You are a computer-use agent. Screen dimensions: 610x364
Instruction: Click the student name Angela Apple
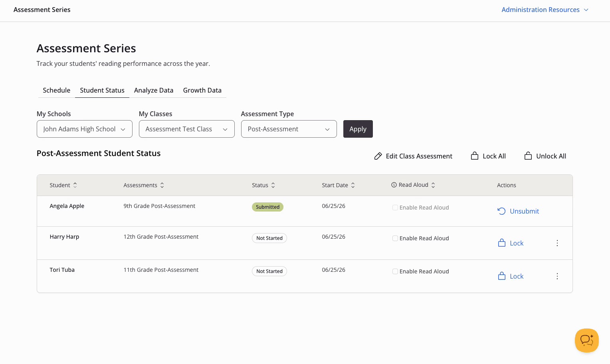pyautogui.click(x=67, y=206)
